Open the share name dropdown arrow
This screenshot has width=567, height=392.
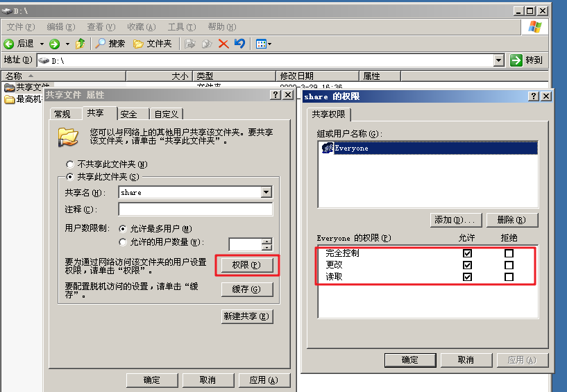click(x=266, y=192)
